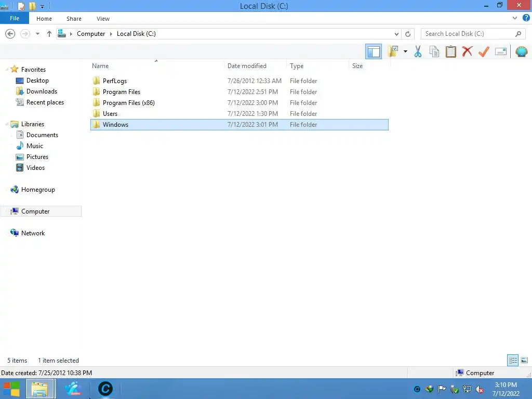Click the search magnifier icon

[x=518, y=34]
